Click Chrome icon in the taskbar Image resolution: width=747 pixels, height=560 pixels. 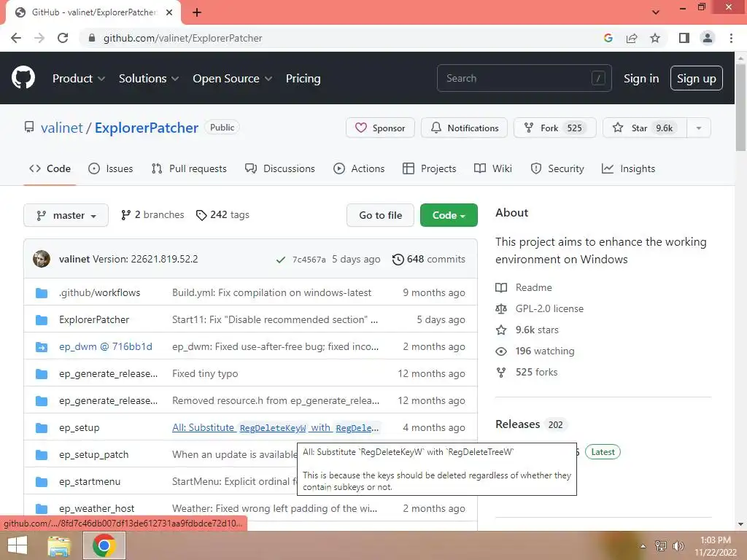click(x=104, y=545)
